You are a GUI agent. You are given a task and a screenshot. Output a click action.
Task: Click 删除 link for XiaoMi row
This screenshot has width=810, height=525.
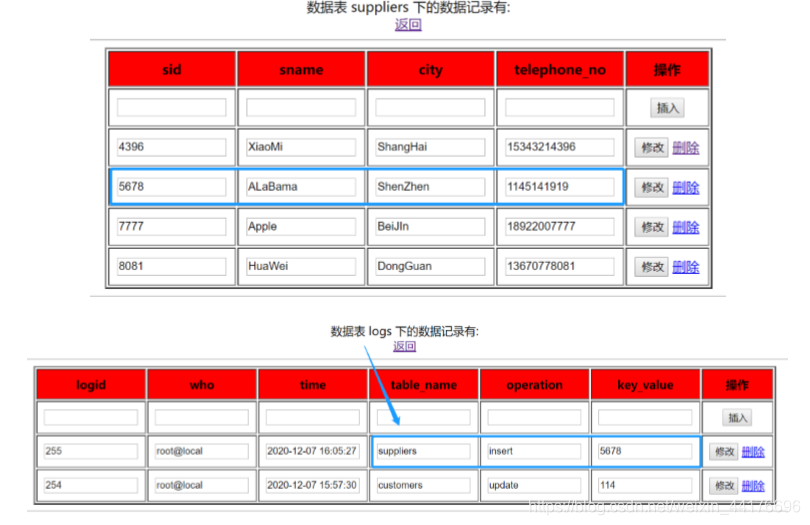tap(686, 148)
